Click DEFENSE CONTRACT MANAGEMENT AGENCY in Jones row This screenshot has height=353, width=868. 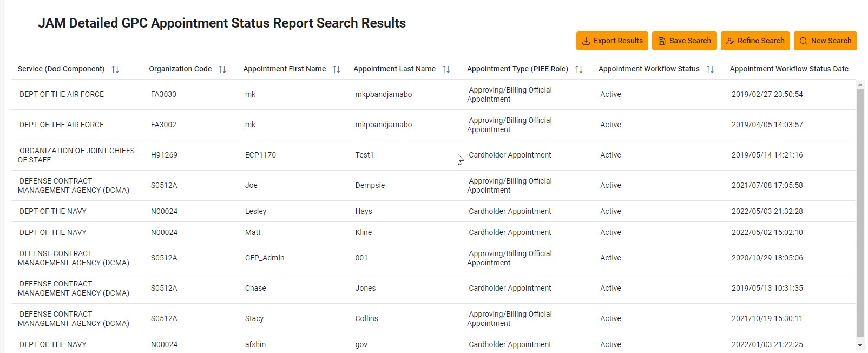[x=73, y=288]
